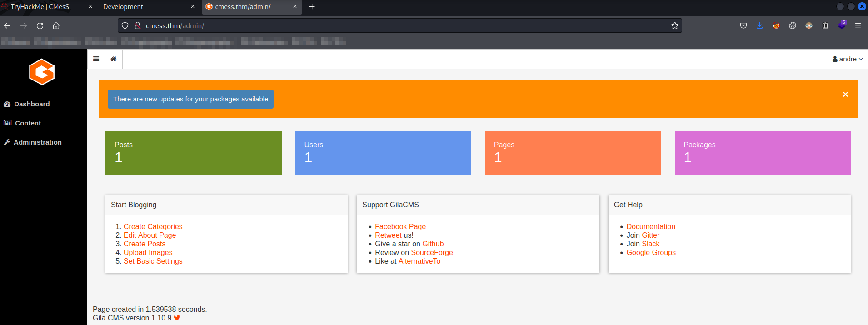868x325 pixels.
Task: Open the Google Groups link
Action: (651, 252)
